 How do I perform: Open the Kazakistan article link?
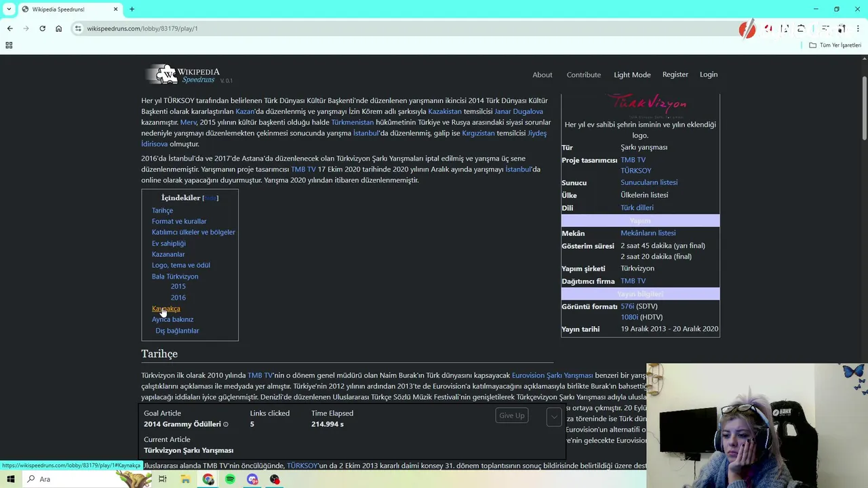click(x=444, y=111)
